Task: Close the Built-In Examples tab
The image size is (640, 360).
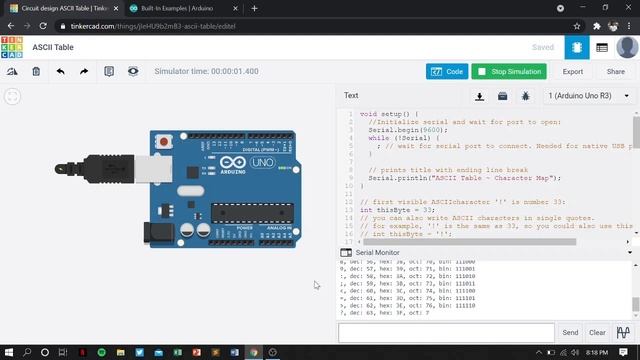Action: point(235,8)
